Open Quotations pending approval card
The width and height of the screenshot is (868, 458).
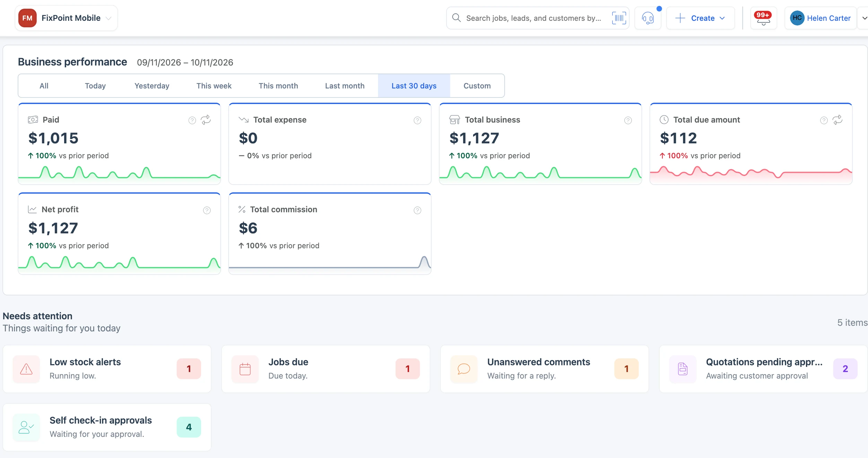pyautogui.click(x=763, y=369)
